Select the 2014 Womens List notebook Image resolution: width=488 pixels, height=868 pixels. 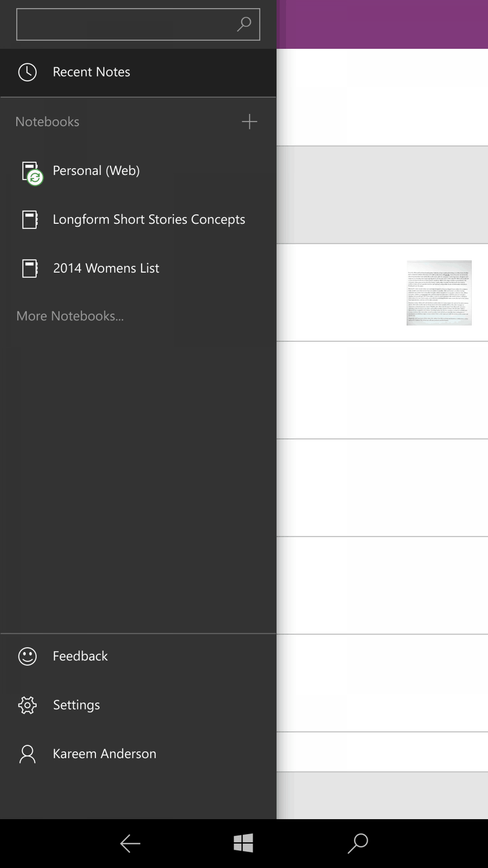tap(106, 269)
